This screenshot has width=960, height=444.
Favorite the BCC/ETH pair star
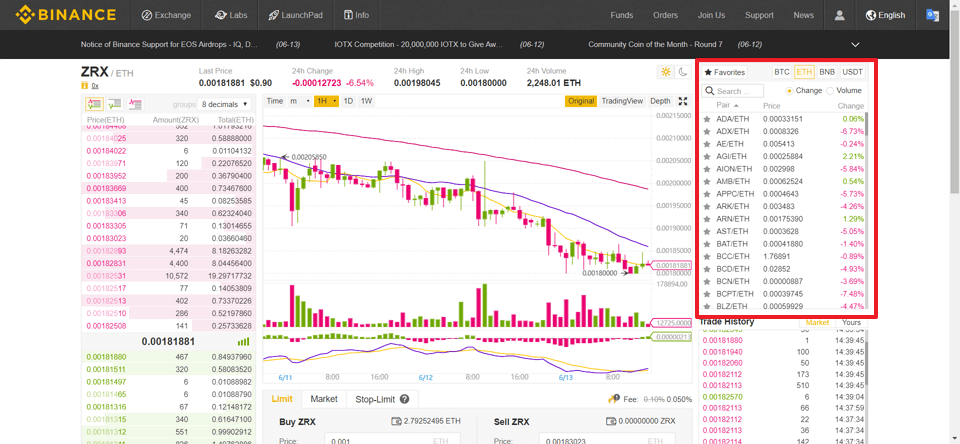707,257
